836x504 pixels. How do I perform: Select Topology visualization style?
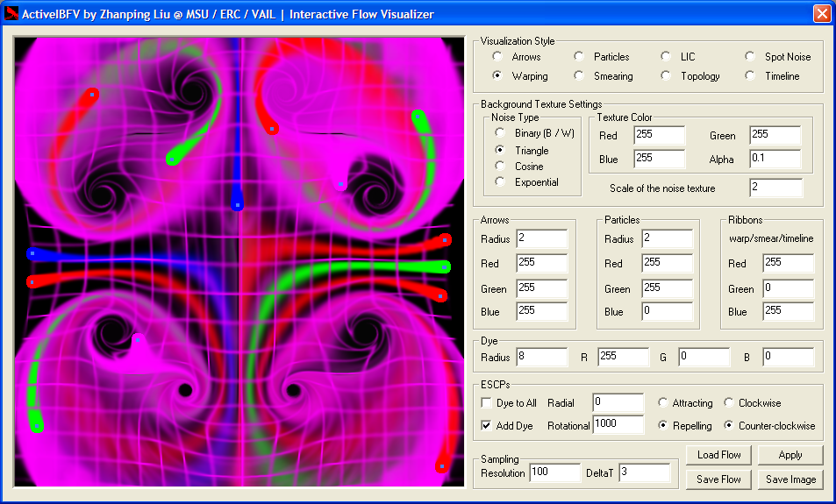point(667,76)
